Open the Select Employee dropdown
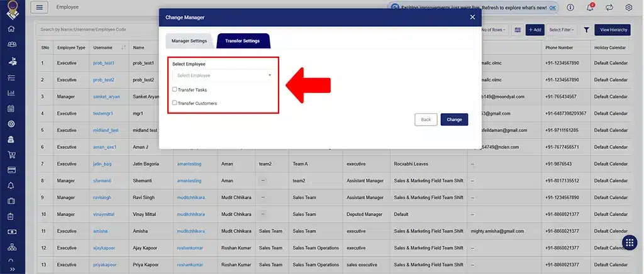This screenshot has height=274, width=644. (223, 75)
